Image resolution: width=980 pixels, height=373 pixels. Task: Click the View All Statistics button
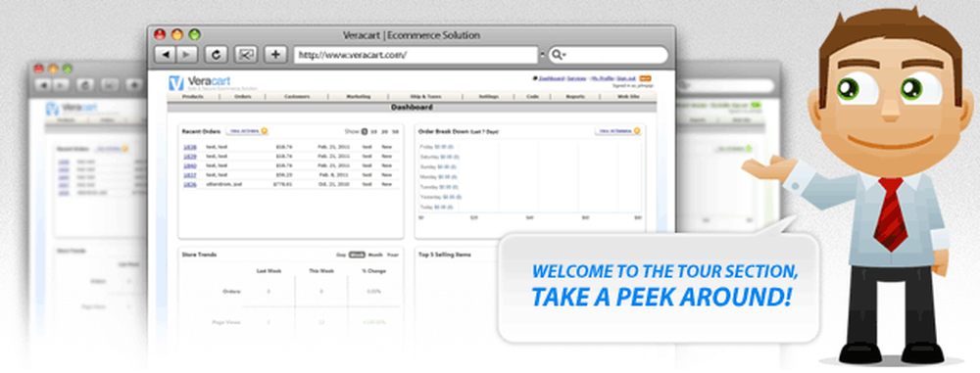[x=617, y=131]
